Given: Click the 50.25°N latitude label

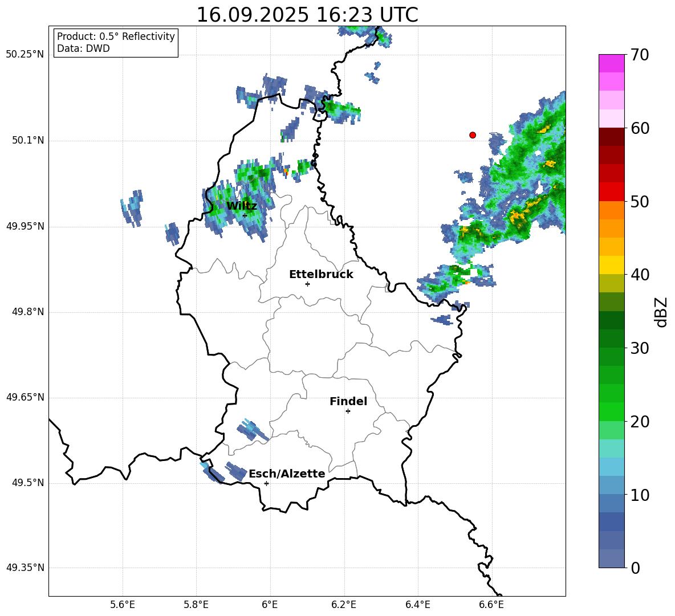Looking at the screenshot, I should [25, 55].
